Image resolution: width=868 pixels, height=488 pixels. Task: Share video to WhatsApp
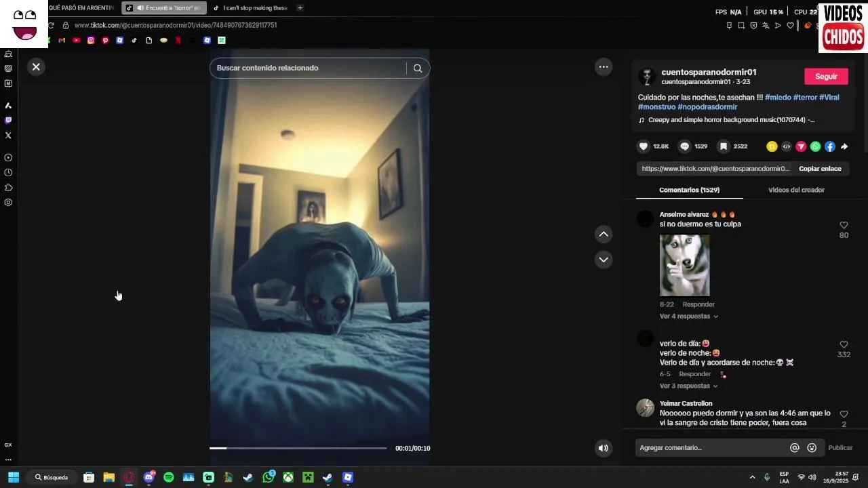(x=815, y=146)
